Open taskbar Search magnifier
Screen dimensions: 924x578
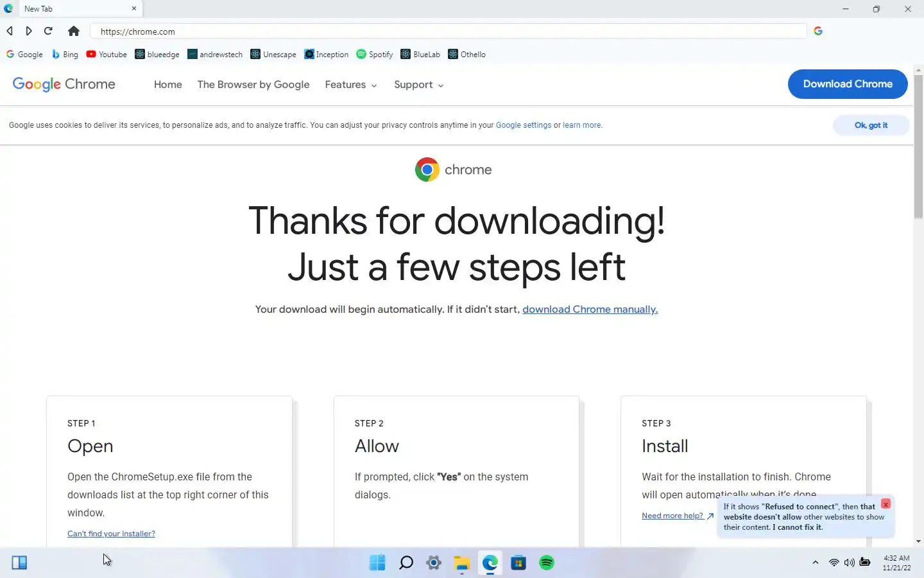[406, 563]
